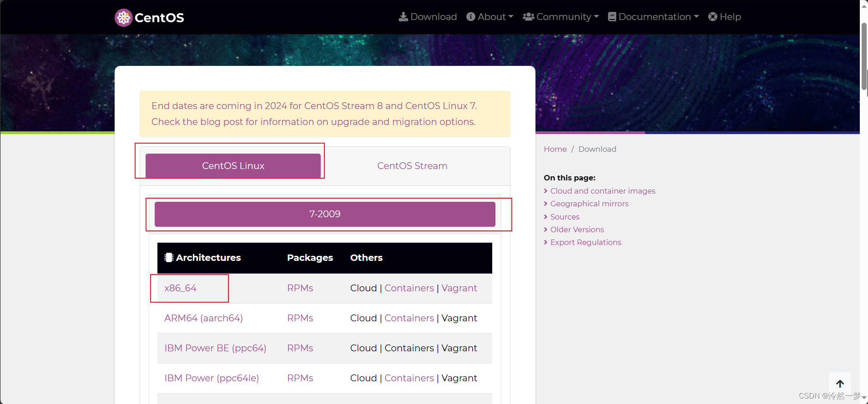Open Containers link in ARM64 row
Image resolution: width=868 pixels, height=404 pixels.
[x=409, y=318]
